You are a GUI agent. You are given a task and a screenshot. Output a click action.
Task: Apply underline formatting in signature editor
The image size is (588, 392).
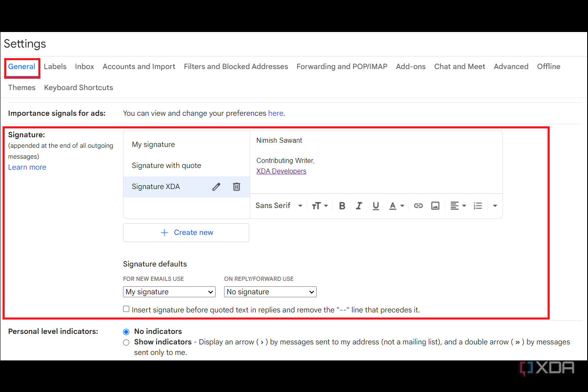tap(376, 205)
